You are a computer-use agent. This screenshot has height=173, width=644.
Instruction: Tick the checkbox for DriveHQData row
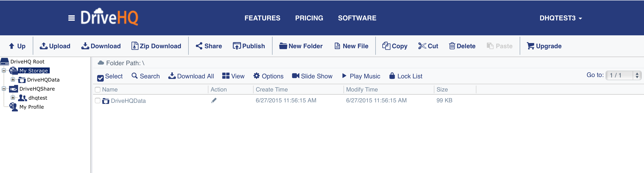(x=98, y=101)
